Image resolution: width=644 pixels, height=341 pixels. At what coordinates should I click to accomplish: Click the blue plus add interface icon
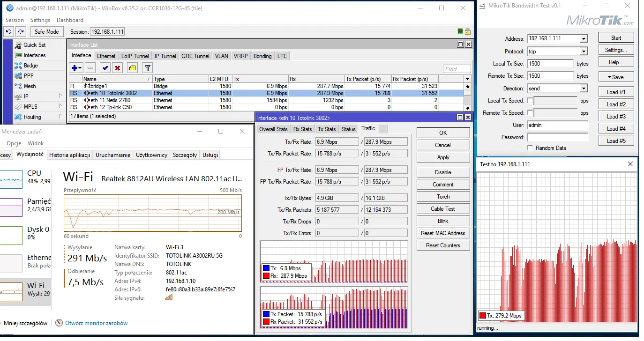pyautogui.click(x=76, y=68)
